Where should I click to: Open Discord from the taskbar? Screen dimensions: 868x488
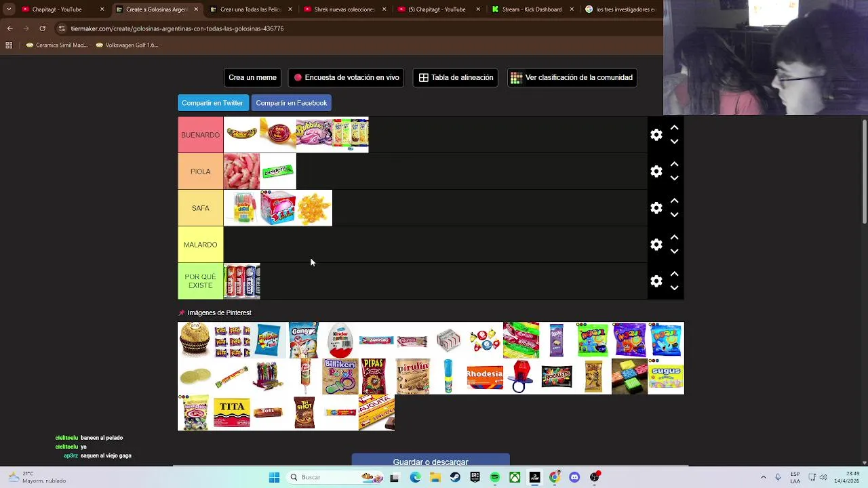pos(574,477)
